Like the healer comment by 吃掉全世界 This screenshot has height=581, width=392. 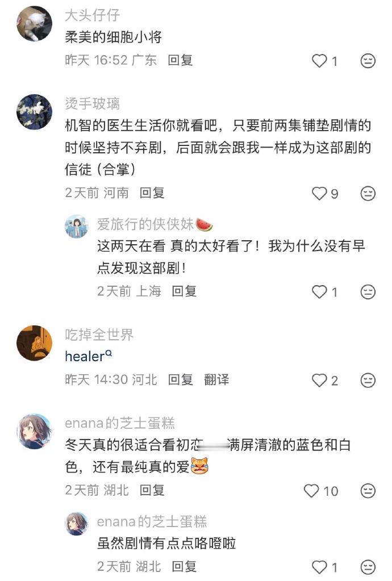319,380
